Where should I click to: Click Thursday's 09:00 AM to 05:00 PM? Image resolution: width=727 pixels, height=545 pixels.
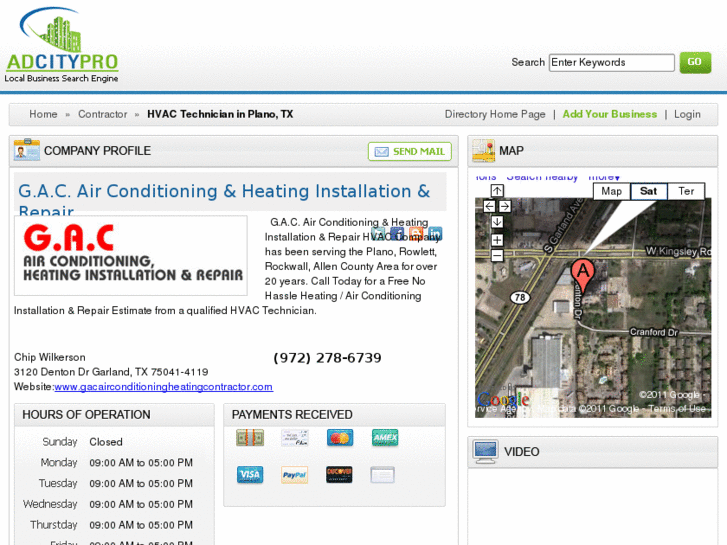tap(141, 525)
